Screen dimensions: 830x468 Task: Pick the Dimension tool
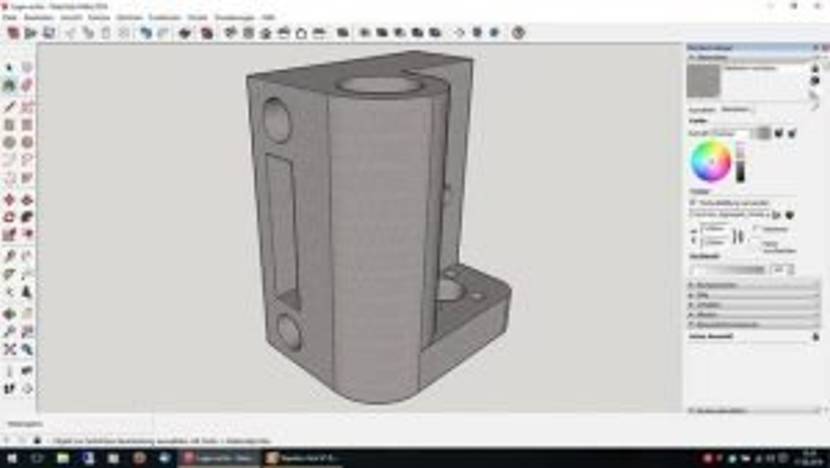click(x=27, y=256)
